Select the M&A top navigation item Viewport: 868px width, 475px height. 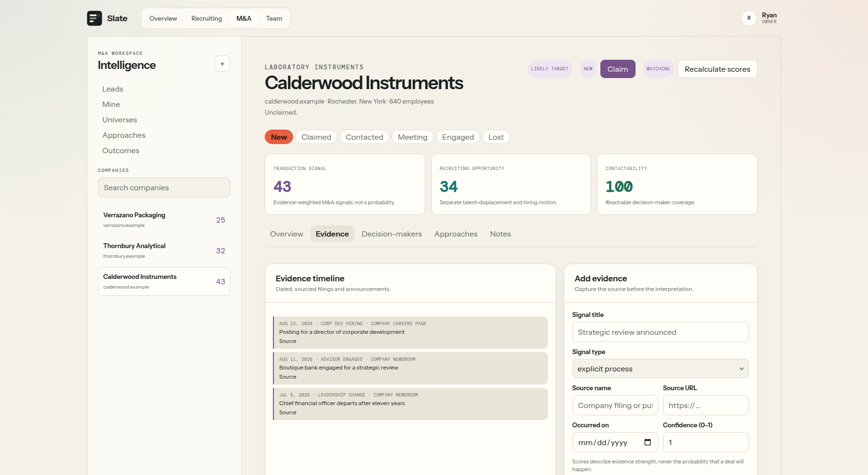click(x=244, y=18)
